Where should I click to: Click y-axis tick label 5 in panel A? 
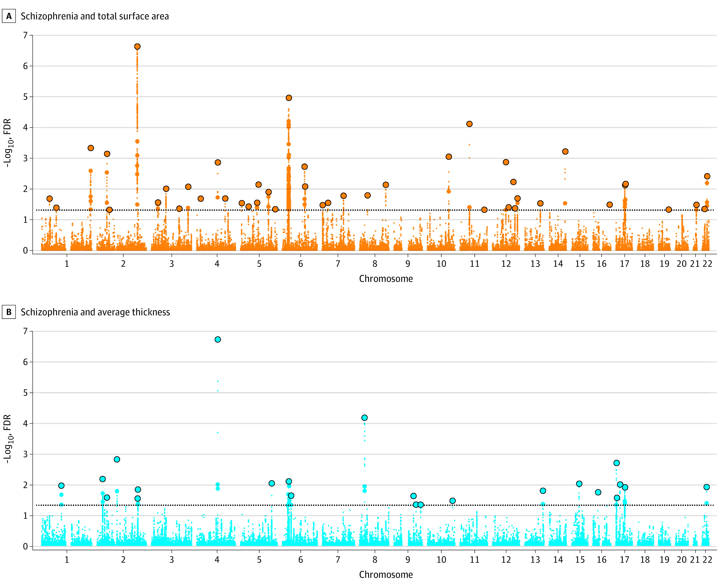click(x=25, y=97)
